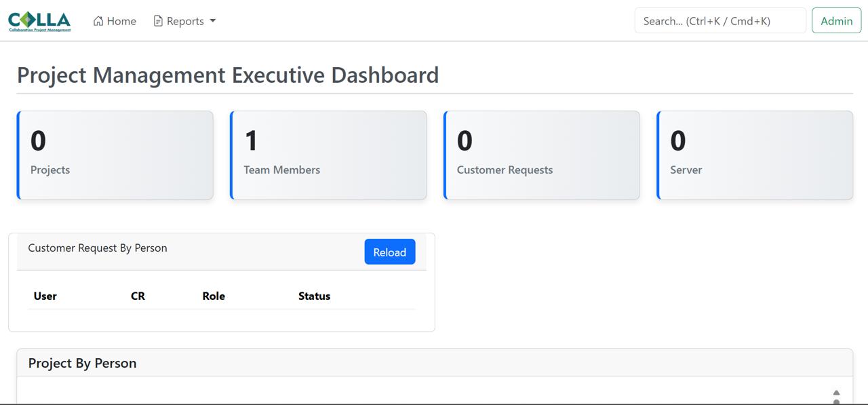Select the Server stat card
This screenshot has width=868, height=405.
[x=755, y=155]
